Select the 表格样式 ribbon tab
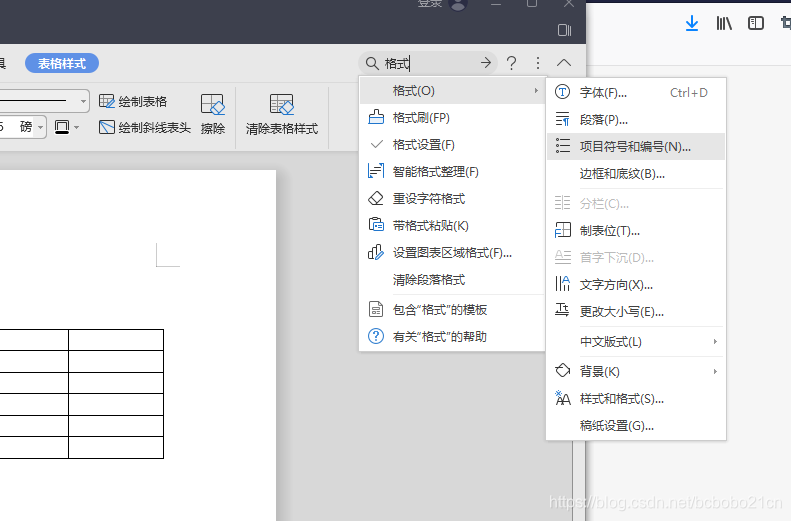The image size is (791, 521). [x=62, y=64]
